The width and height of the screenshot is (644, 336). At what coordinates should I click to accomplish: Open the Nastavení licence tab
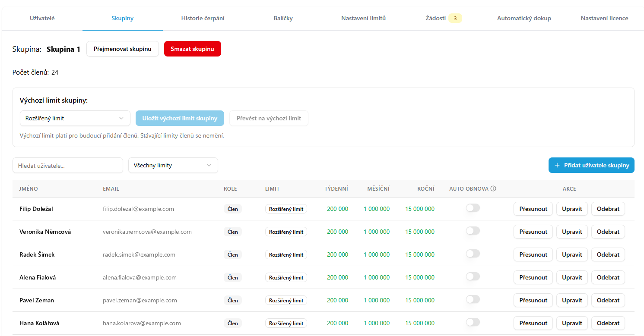604,18
